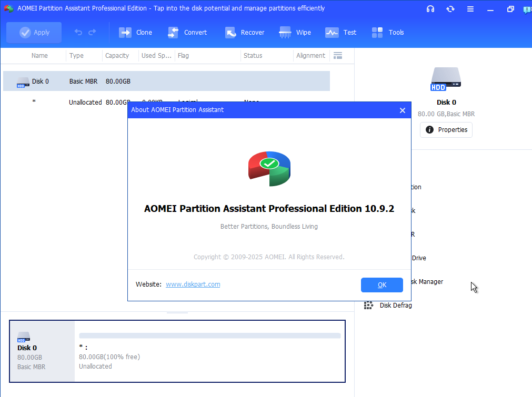Click the unallocated space usage bar
The height and width of the screenshot is (397, 532).
pyautogui.click(x=209, y=335)
